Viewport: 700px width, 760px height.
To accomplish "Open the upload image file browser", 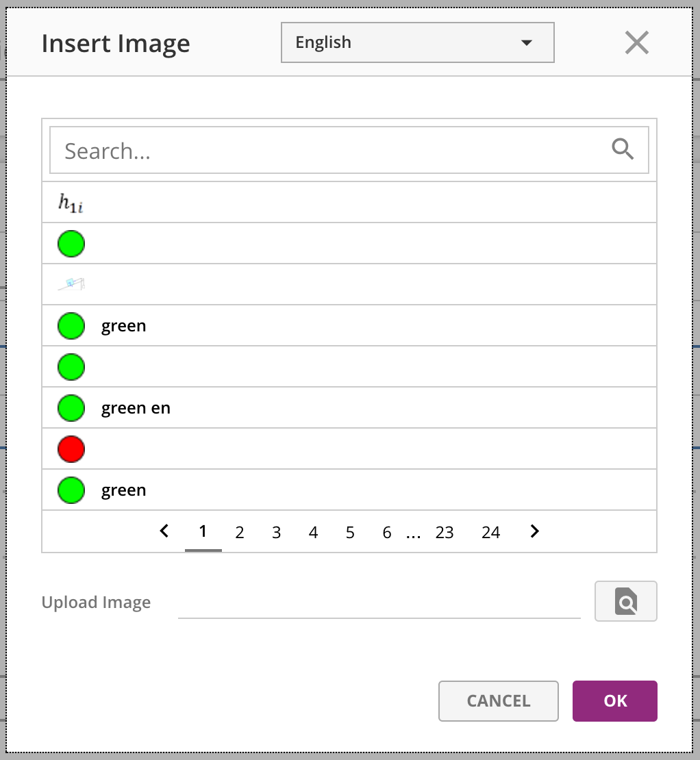I will tap(625, 601).
